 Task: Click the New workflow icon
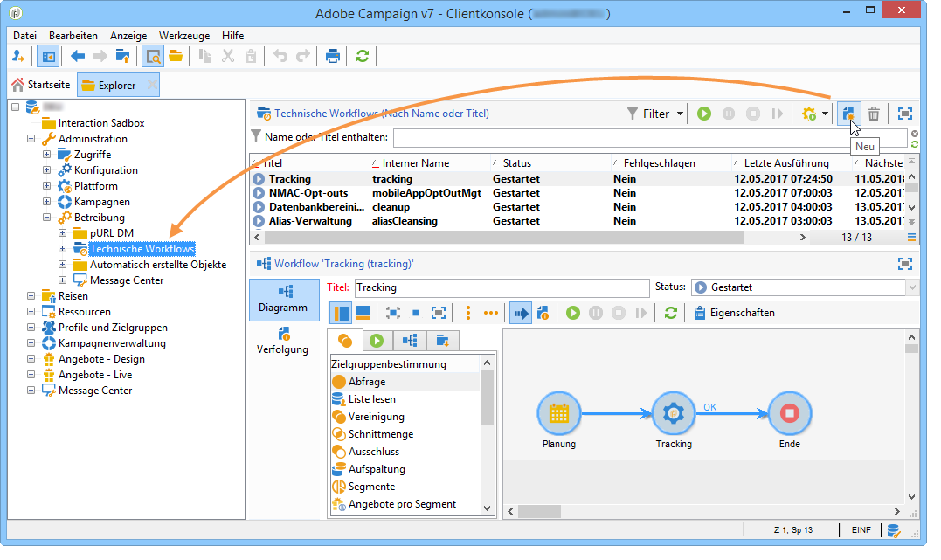[848, 114]
